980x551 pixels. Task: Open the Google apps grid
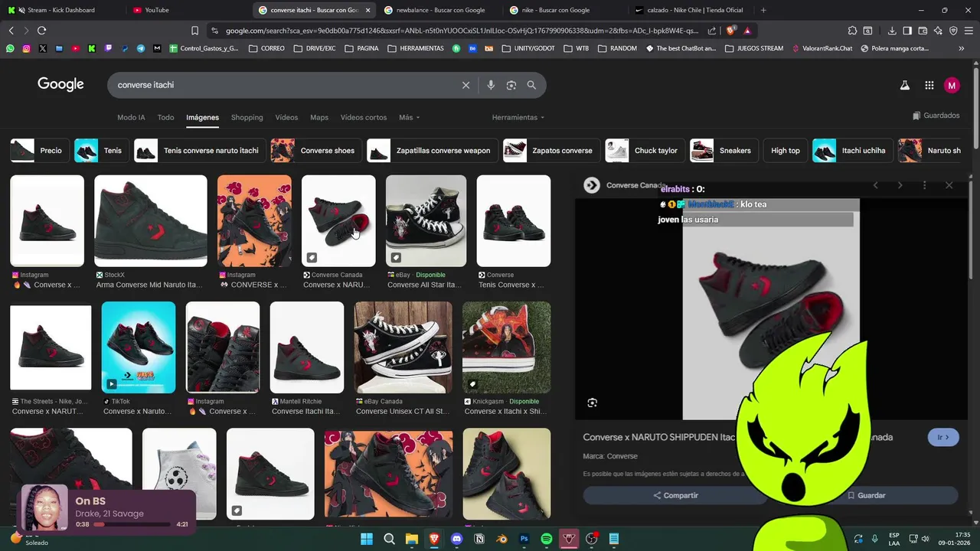(929, 86)
